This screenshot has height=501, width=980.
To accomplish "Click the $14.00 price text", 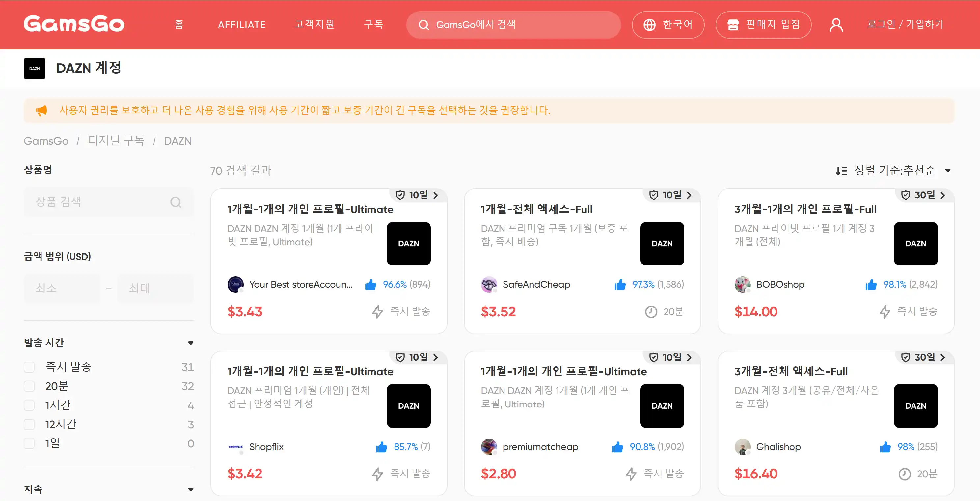I will 755,312.
